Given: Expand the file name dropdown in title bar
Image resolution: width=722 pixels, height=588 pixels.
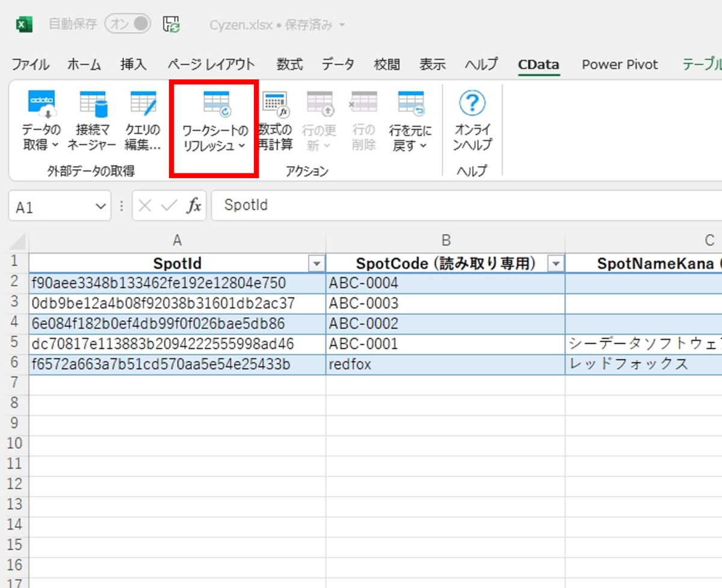Looking at the screenshot, I should pos(342,25).
